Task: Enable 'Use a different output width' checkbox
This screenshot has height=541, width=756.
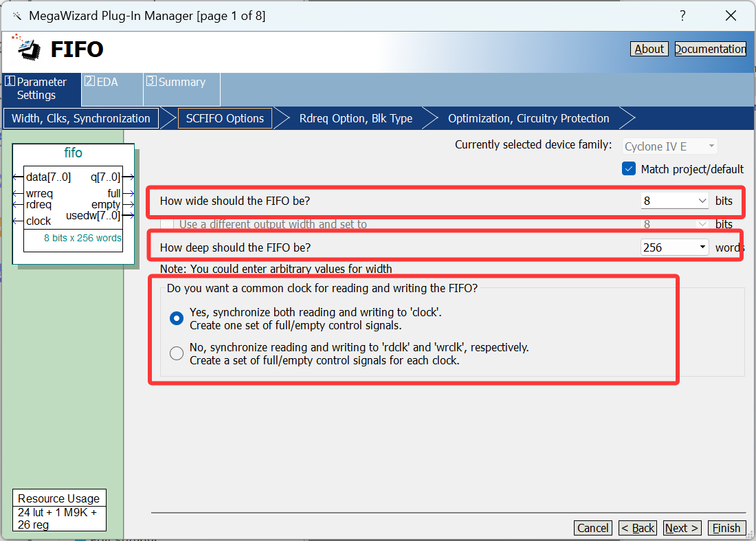Action: pyautogui.click(x=167, y=224)
